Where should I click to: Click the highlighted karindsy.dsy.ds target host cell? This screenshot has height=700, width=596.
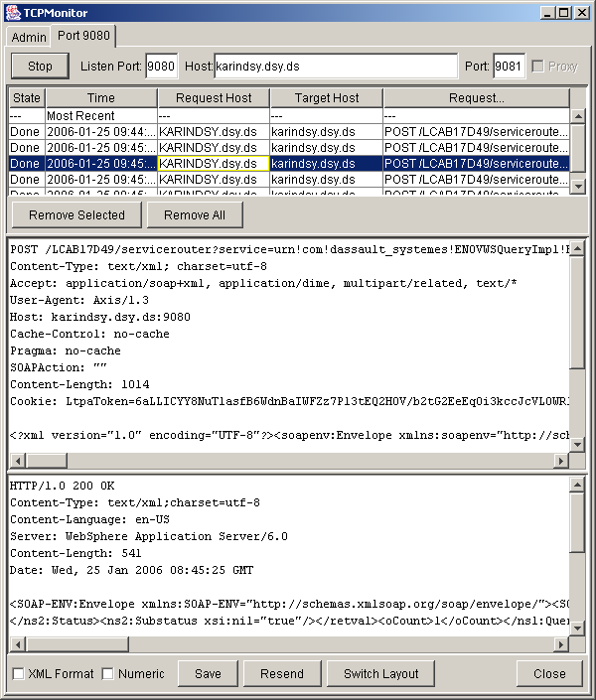(326, 164)
